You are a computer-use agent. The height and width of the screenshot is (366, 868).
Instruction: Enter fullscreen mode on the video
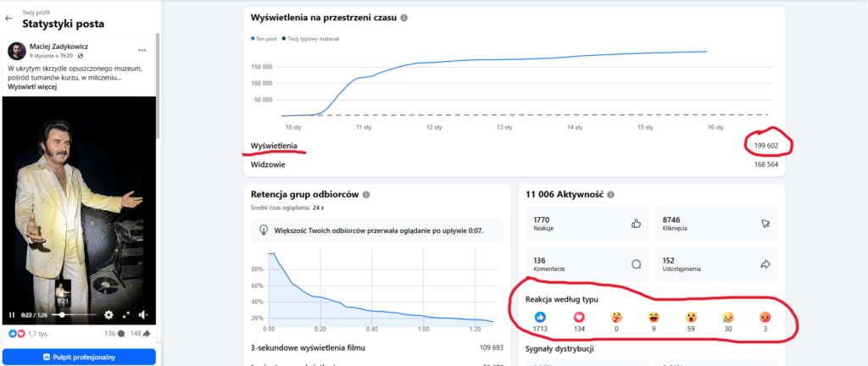click(x=126, y=314)
